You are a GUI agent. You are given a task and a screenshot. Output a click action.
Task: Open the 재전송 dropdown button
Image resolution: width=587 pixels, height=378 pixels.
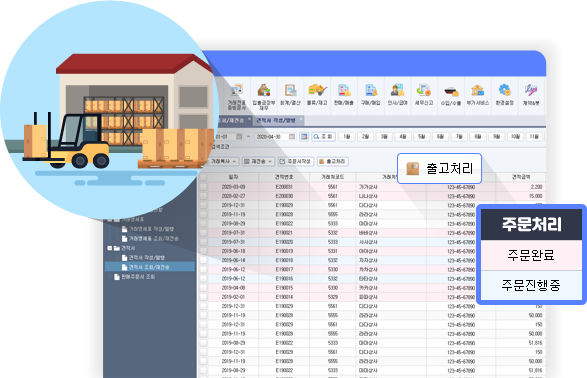click(258, 161)
